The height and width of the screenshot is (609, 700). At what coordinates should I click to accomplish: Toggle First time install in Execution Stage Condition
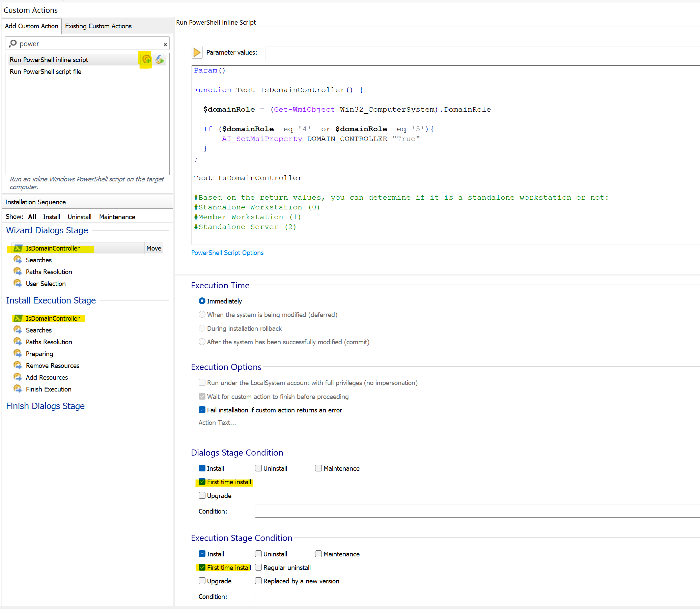pos(202,568)
